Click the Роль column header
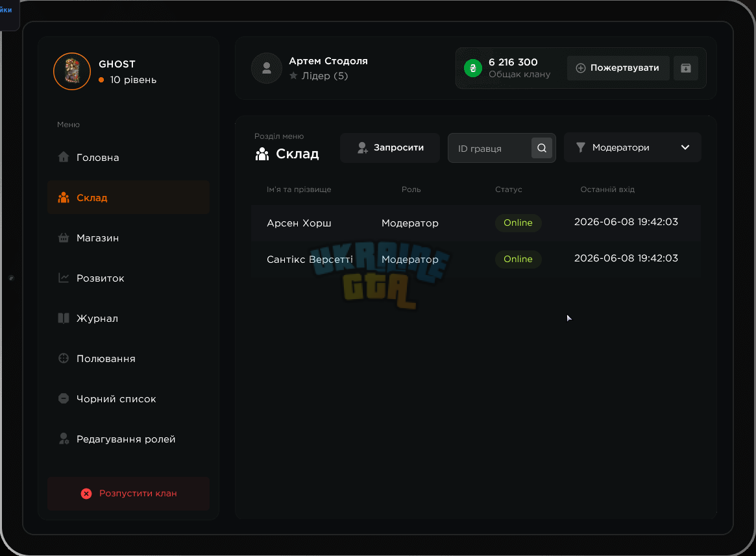This screenshot has height=556, width=756. [x=411, y=189]
